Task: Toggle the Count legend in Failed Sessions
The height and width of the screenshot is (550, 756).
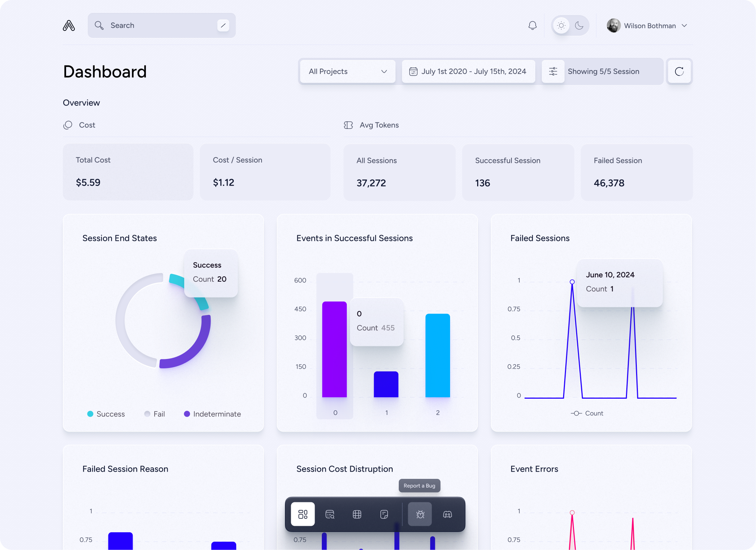Action: (x=587, y=413)
